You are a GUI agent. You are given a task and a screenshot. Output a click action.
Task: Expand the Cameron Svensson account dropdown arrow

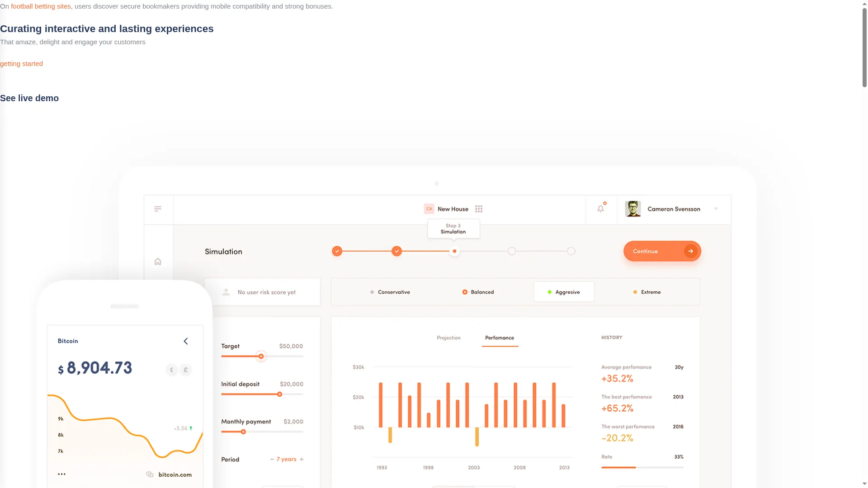716,209
